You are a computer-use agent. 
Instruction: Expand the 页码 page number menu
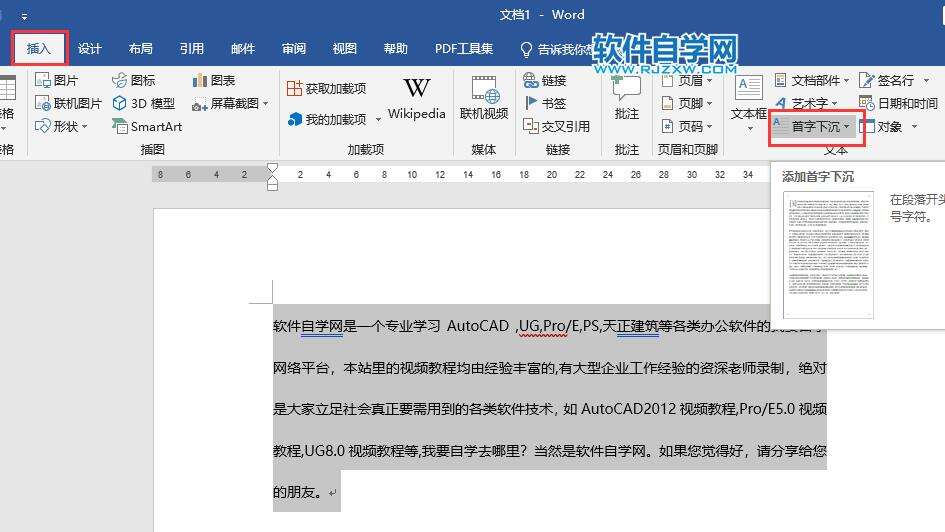click(x=688, y=127)
